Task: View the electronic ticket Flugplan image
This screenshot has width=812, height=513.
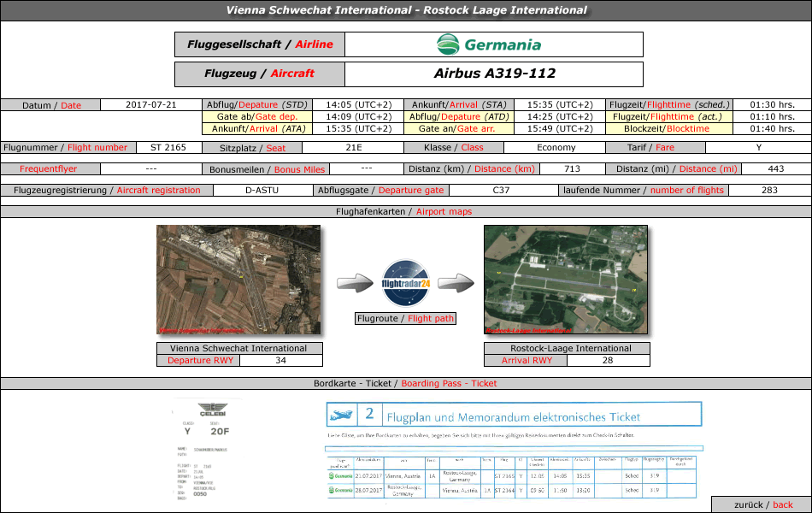Action: tap(515, 451)
